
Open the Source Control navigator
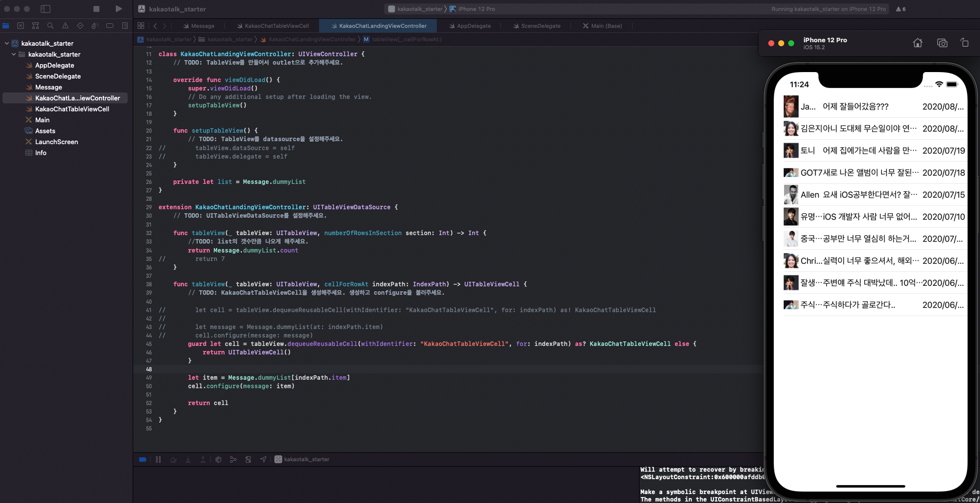click(20, 26)
